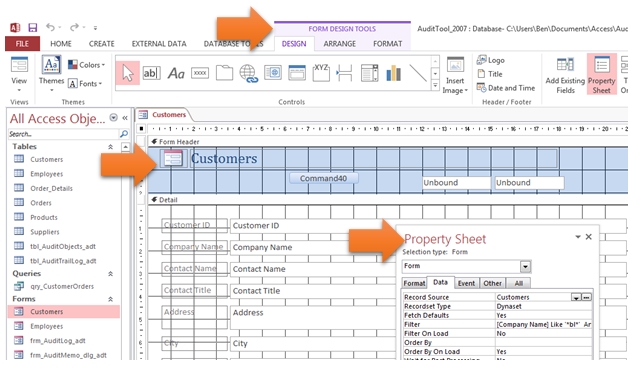
Task: Select the Chart control
Action: point(394,73)
